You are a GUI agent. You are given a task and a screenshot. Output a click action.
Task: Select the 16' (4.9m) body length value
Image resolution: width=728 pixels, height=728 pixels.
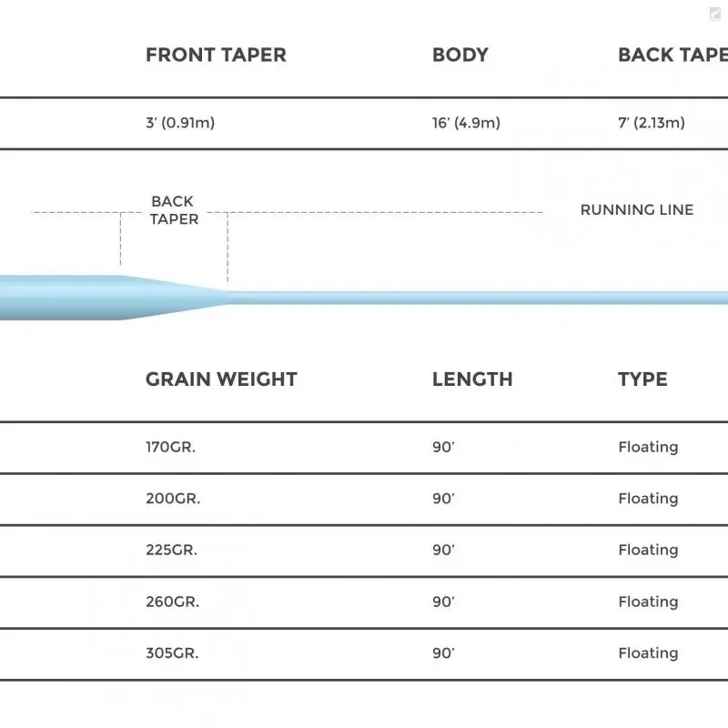(x=466, y=123)
